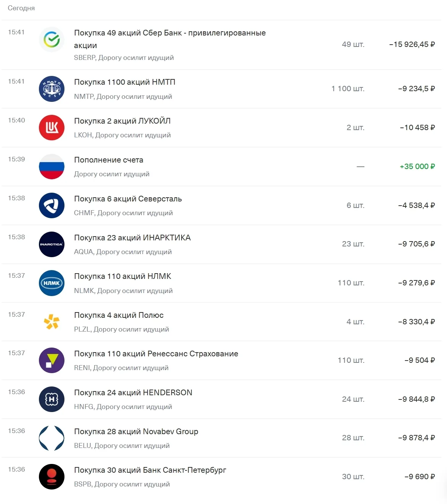
Task: Click the −8 330,4 ₽ amount
Action: point(416,322)
